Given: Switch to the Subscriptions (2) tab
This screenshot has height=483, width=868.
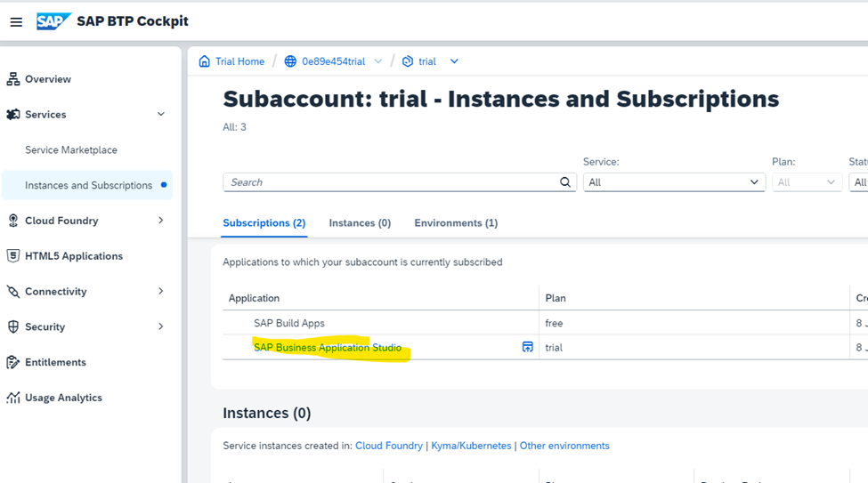Looking at the screenshot, I should click(x=264, y=223).
